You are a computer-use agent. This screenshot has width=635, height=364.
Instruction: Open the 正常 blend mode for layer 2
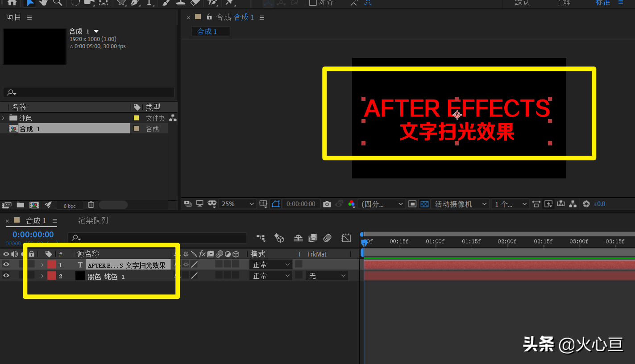[x=271, y=276]
